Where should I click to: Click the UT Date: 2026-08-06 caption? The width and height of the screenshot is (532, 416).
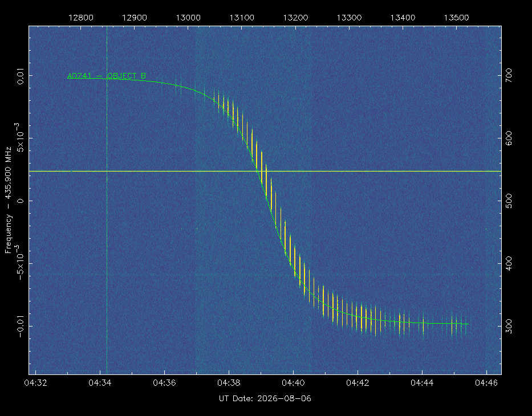tap(265, 398)
